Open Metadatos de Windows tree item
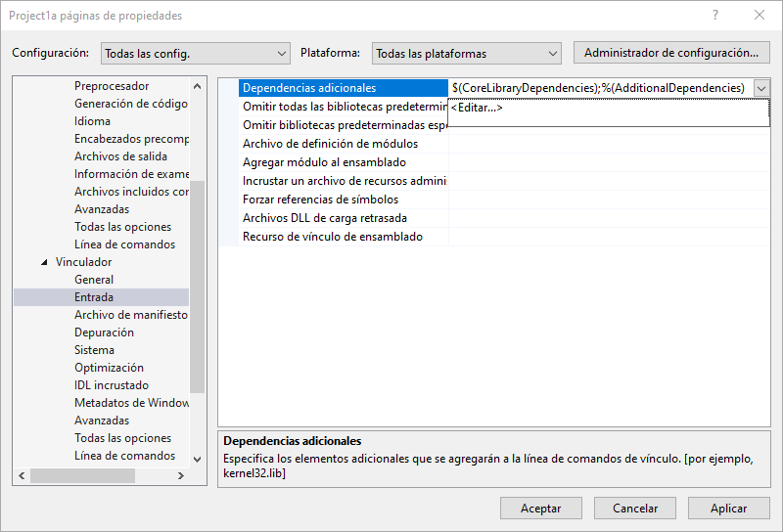 coord(131,403)
